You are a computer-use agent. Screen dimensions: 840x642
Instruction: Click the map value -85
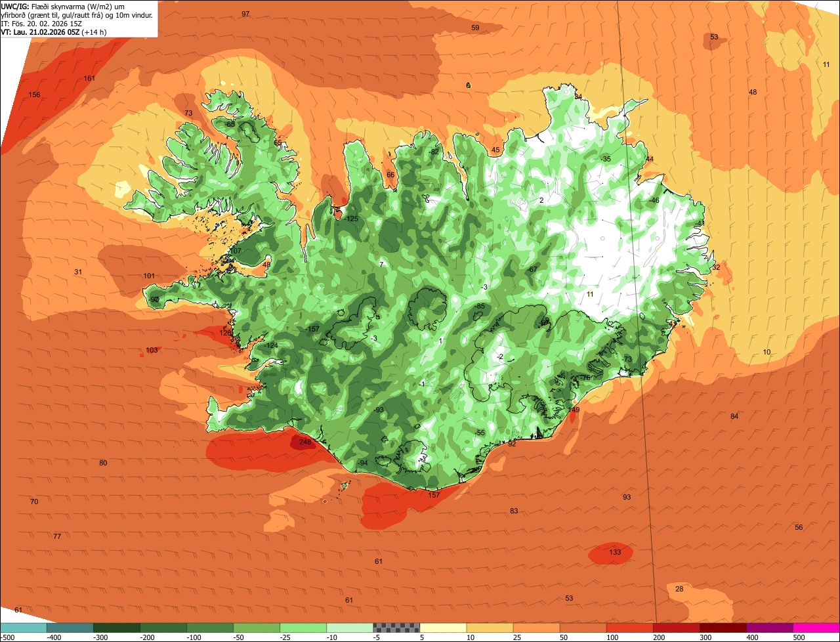[480, 306]
